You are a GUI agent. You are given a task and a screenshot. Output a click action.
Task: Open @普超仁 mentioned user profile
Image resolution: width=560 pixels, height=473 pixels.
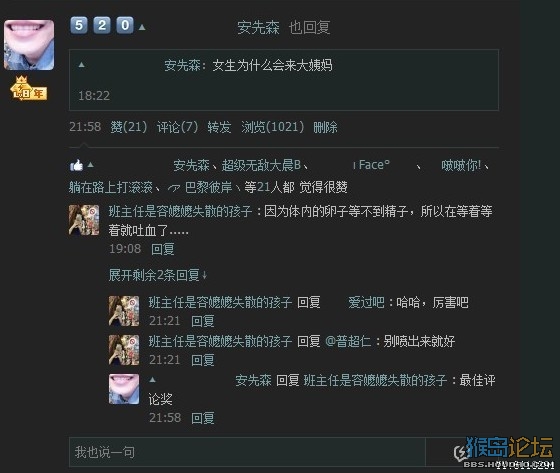click(348, 341)
